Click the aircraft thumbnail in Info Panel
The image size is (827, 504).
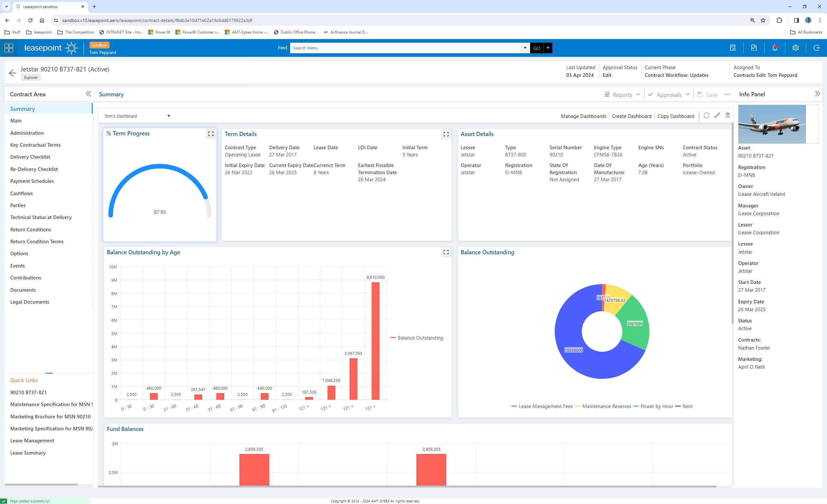[x=772, y=124]
